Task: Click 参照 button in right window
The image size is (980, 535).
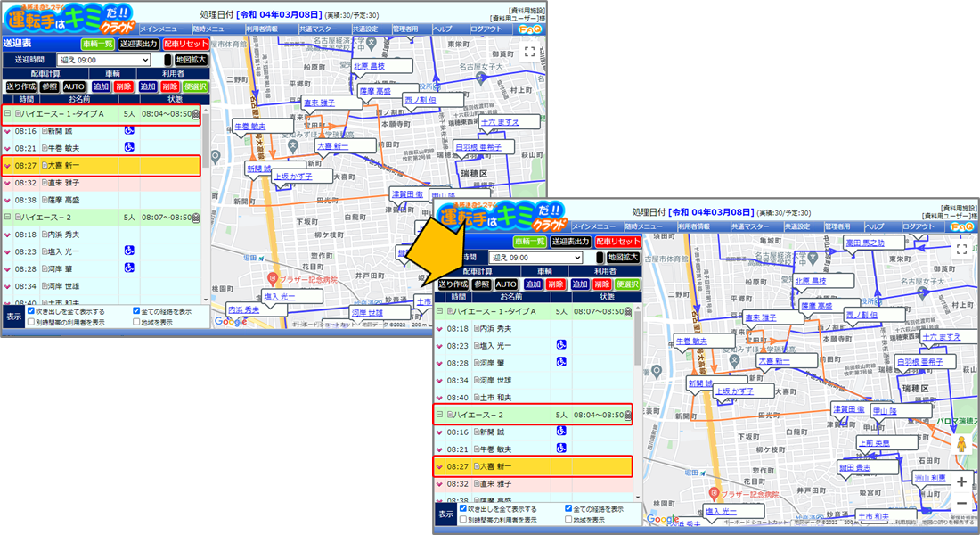Action: (481, 284)
